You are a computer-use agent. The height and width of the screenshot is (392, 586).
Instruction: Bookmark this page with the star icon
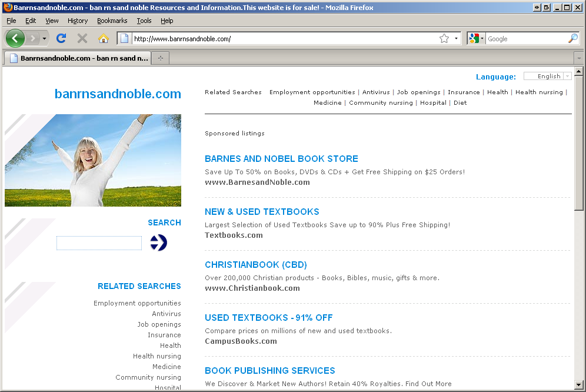(444, 38)
